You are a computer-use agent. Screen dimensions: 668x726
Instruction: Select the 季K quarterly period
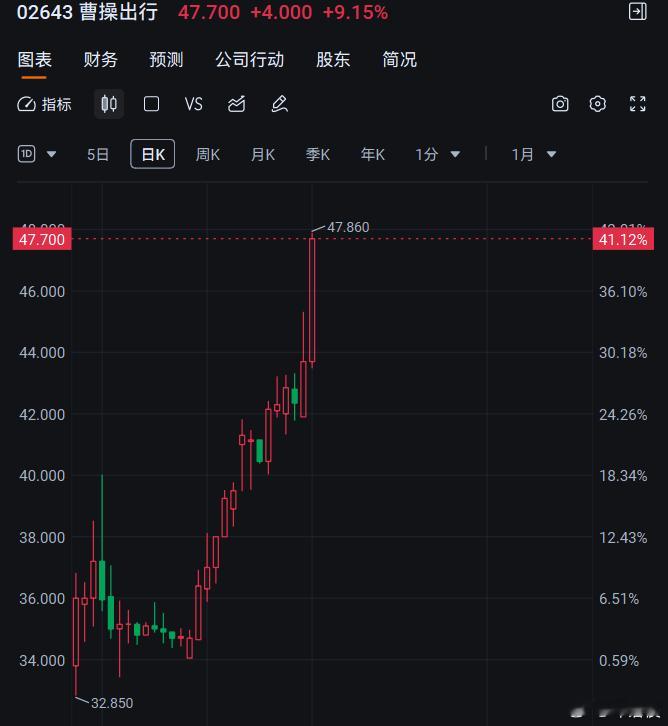point(318,154)
